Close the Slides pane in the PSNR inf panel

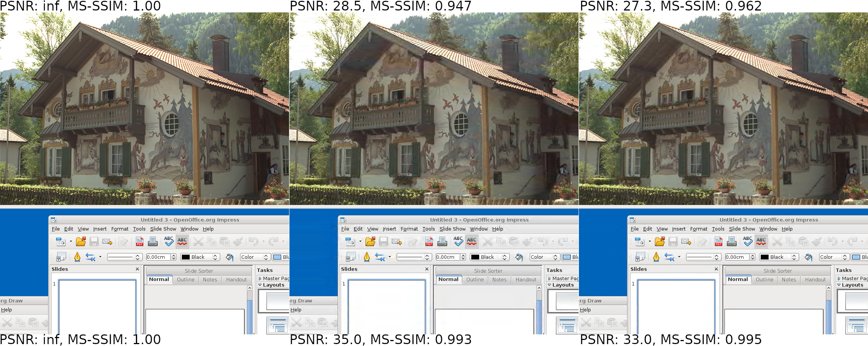tap(137, 269)
